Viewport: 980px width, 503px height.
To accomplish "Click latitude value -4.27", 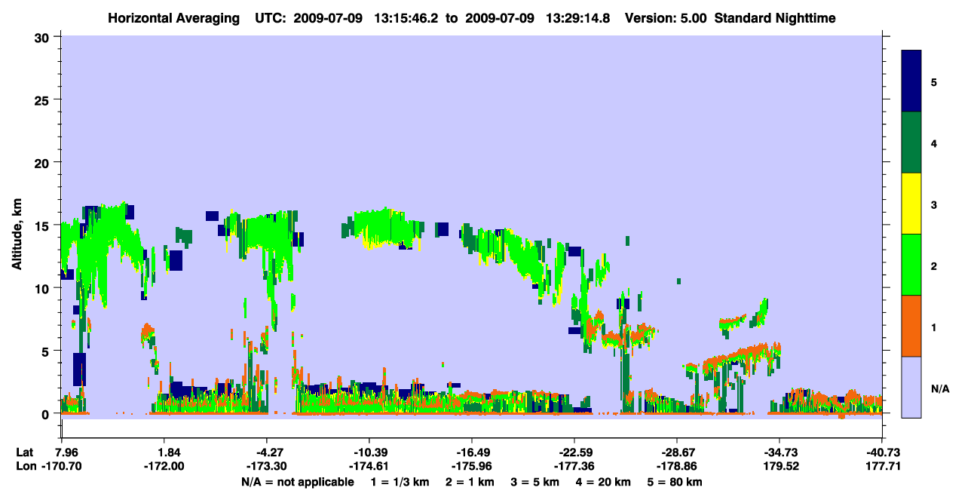I will click(x=267, y=452).
